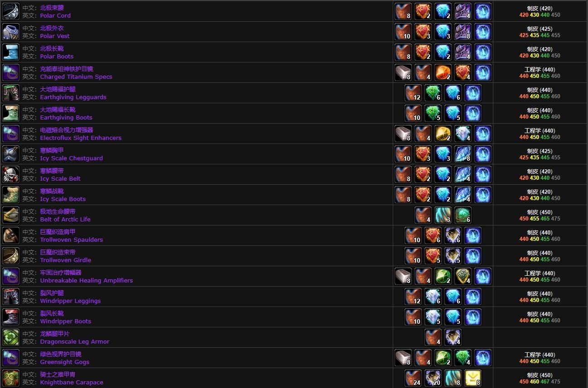Click green gem reagent in Earthgiving Boots row
Image resolution: width=588 pixels, height=388 pixels.
[x=433, y=113]
